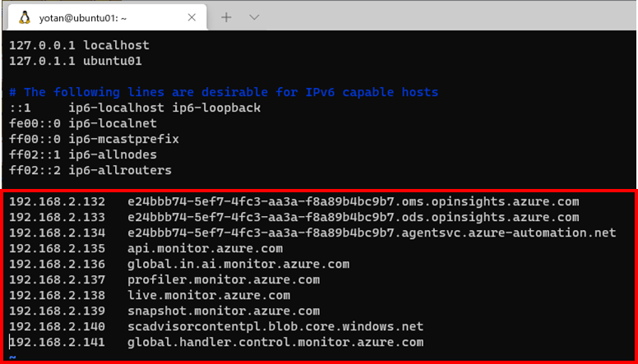Click the ip6-localhost ip6-loopback entry

point(164,108)
